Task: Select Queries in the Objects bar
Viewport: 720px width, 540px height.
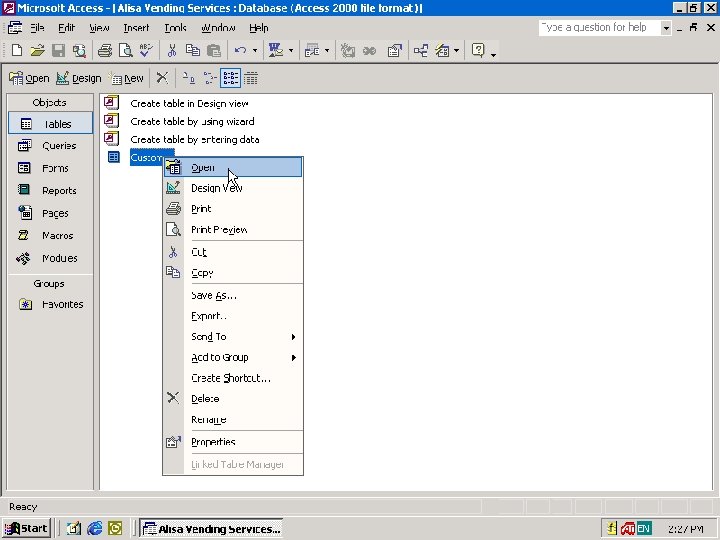Action: point(50,146)
